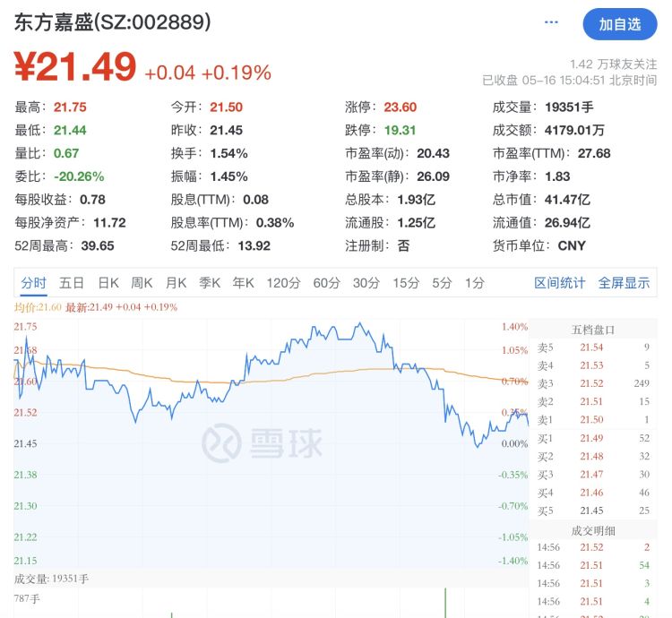
Task: Open the 日K chart tab
Action: pyautogui.click(x=108, y=283)
